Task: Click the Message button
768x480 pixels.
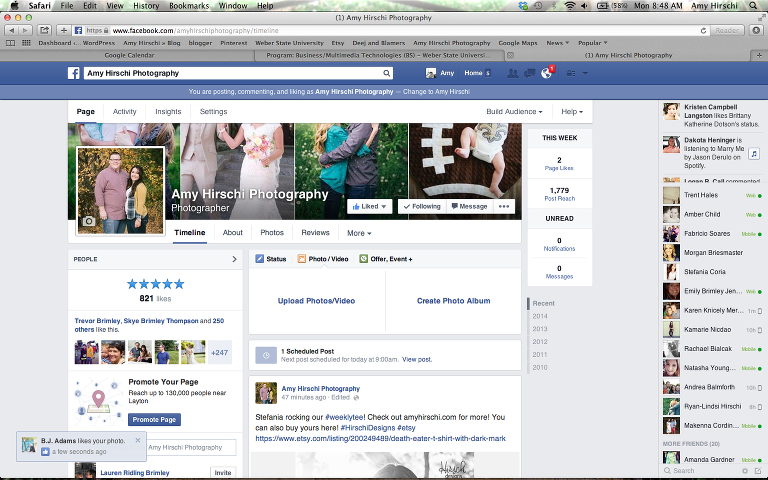Action: click(x=469, y=207)
